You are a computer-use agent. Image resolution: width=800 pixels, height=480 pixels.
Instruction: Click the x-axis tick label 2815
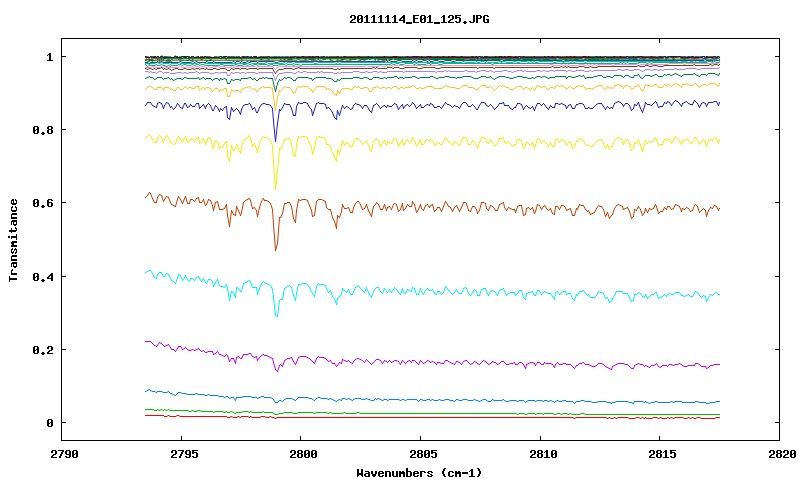click(x=662, y=454)
